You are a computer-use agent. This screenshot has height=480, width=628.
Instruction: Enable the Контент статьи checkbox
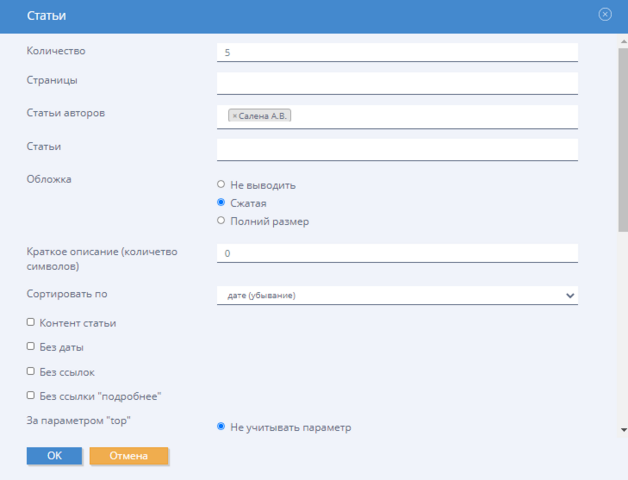click(x=31, y=322)
